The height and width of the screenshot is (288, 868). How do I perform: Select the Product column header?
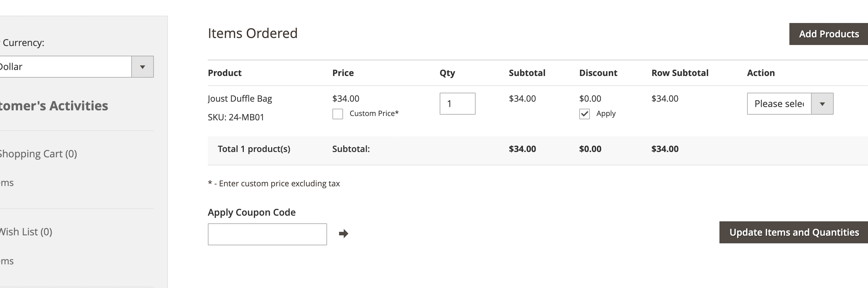[x=225, y=73]
